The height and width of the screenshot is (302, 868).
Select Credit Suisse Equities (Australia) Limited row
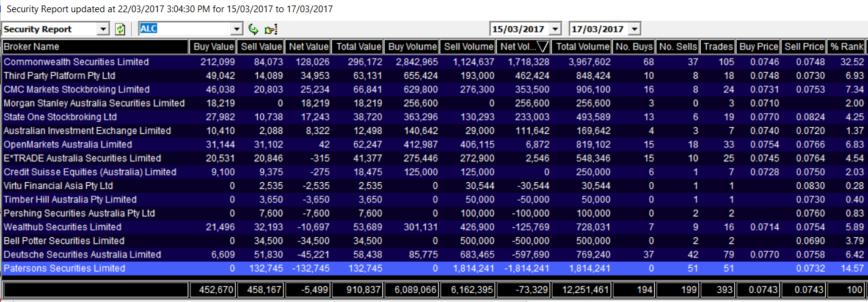pos(434,172)
